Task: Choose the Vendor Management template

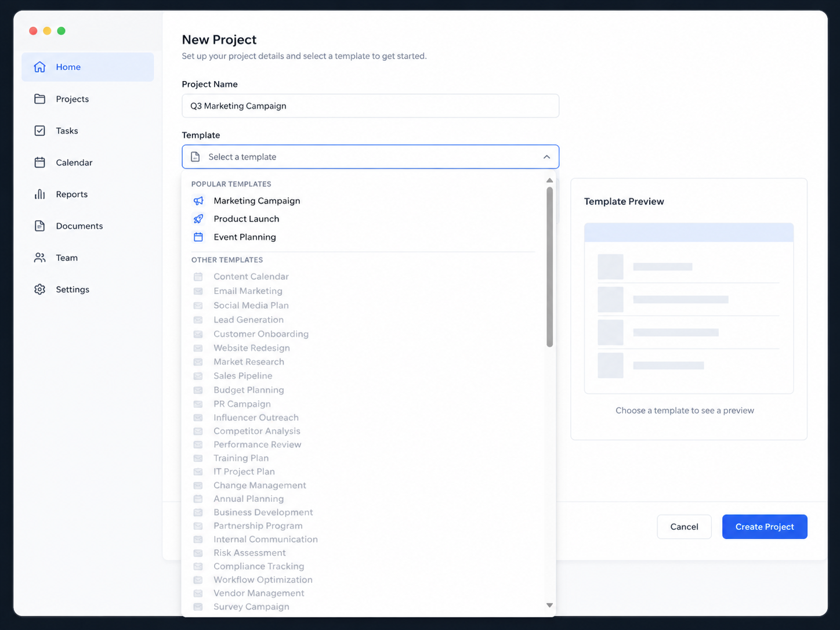Action: (x=364, y=593)
